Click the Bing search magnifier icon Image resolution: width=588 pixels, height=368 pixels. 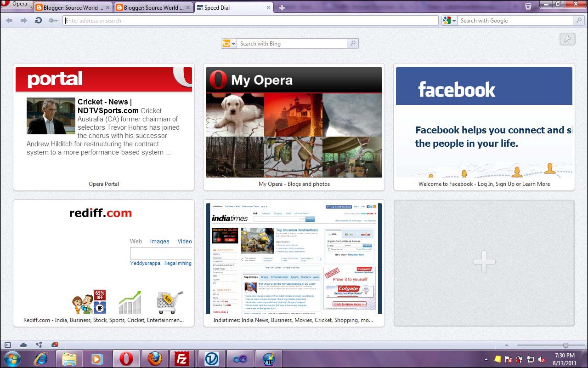tap(353, 44)
